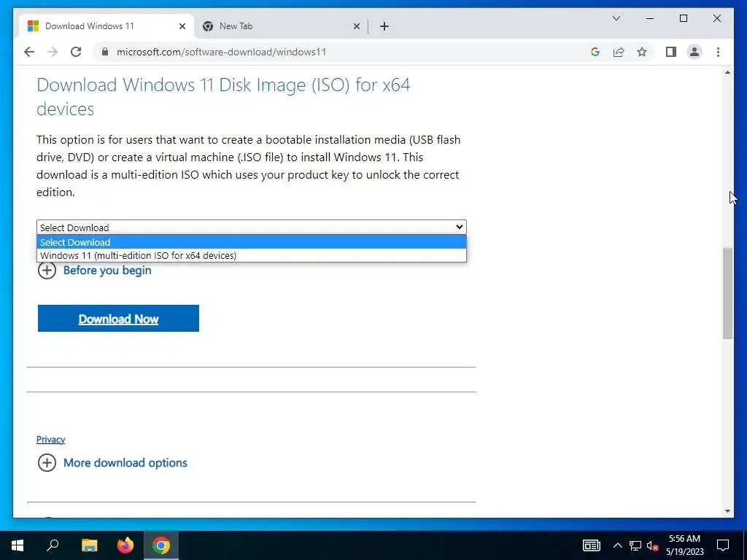Show hidden system tray icons
The height and width of the screenshot is (560, 747).
(x=617, y=545)
